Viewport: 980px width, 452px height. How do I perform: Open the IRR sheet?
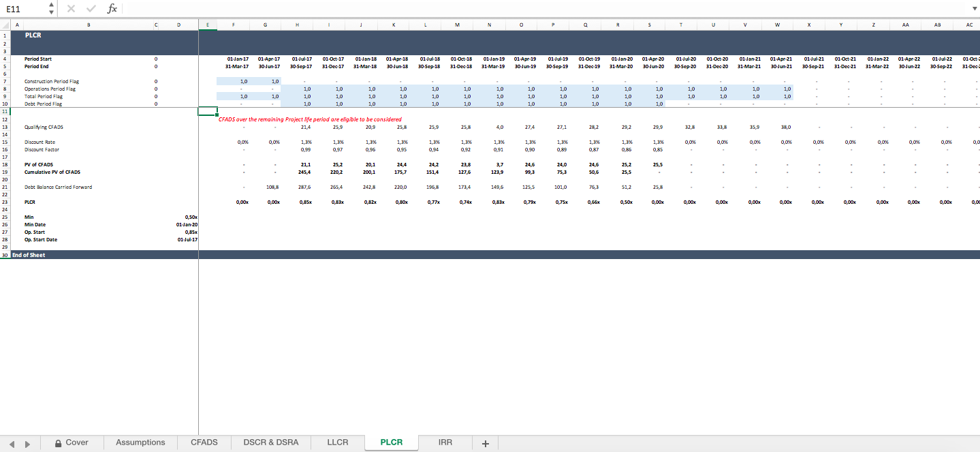tap(444, 442)
